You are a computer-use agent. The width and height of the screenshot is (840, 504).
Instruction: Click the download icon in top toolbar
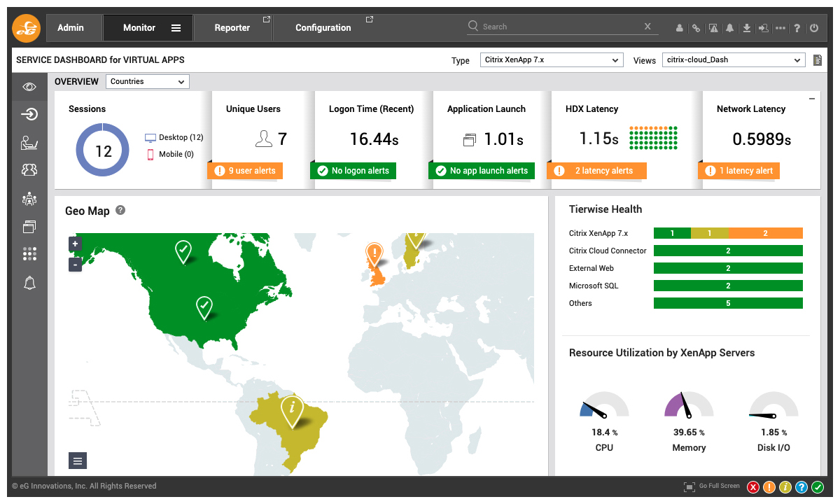[x=747, y=28]
